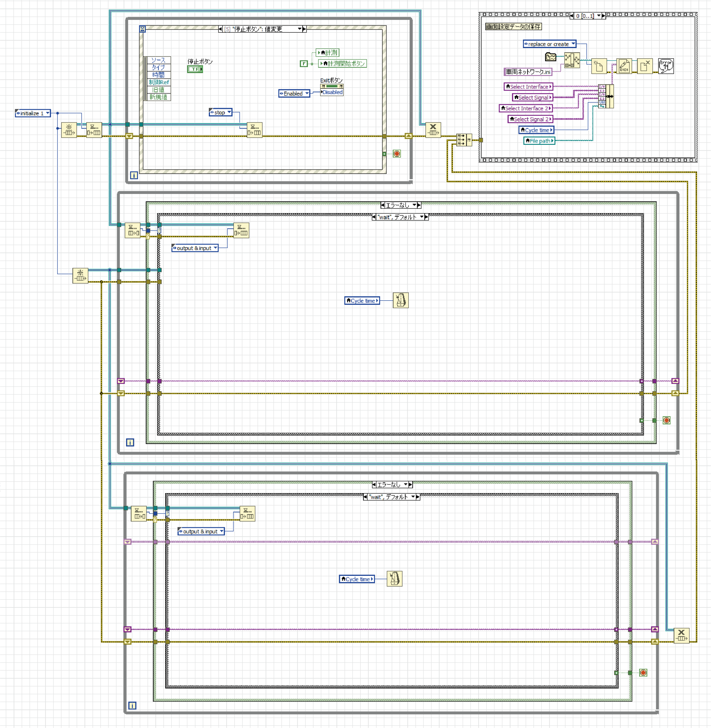This screenshot has width=711, height=728.
Task: Select the Open/Create/Replace File node
Action: click(x=599, y=67)
